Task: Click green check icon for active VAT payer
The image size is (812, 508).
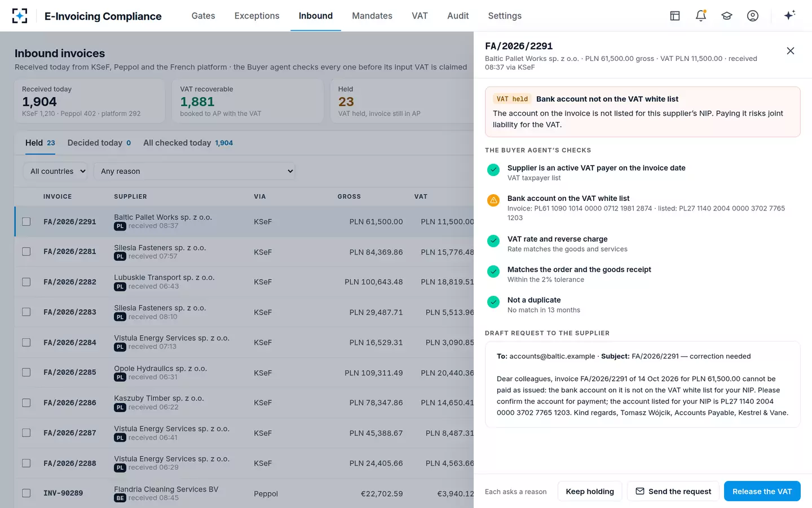Action: coord(493,170)
